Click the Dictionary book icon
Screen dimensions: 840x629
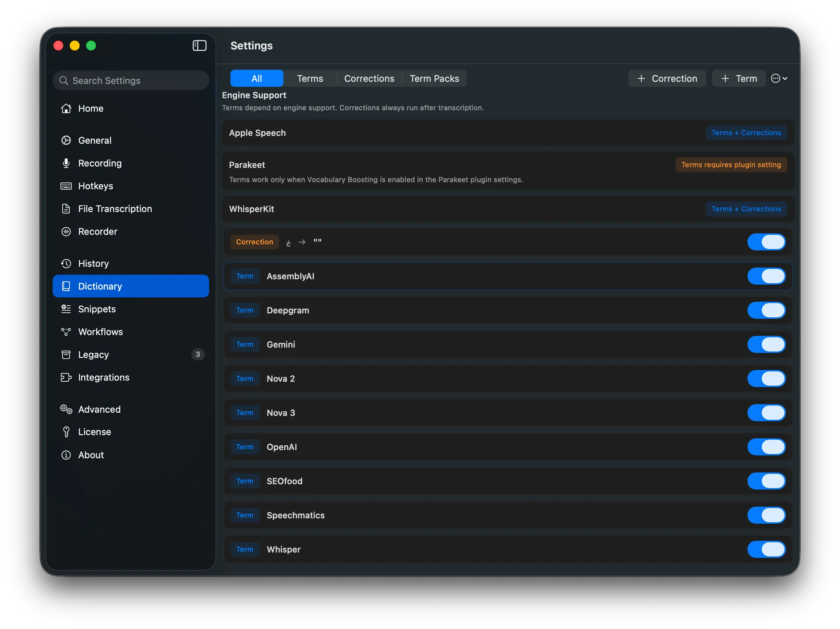(x=66, y=286)
